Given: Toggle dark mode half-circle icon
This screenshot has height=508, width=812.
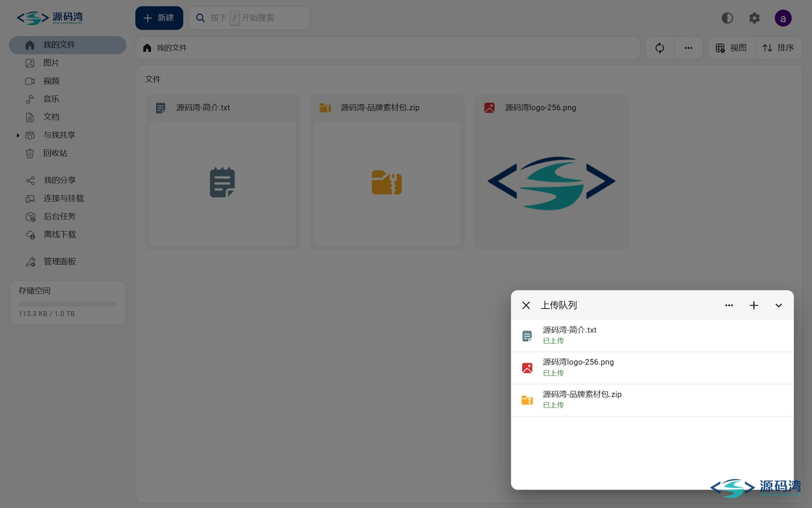Looking at the screenshot, I should click(727, 18).
